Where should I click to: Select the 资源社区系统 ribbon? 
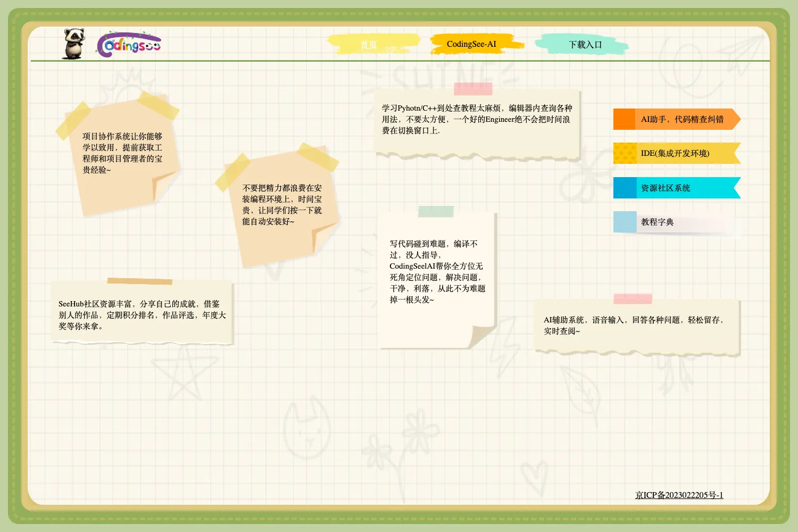(677, 188)
